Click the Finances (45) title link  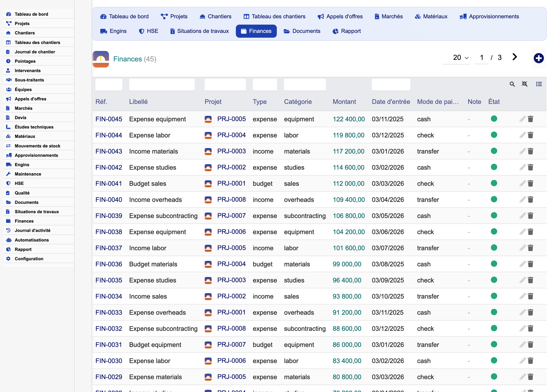tap(135, 59)
